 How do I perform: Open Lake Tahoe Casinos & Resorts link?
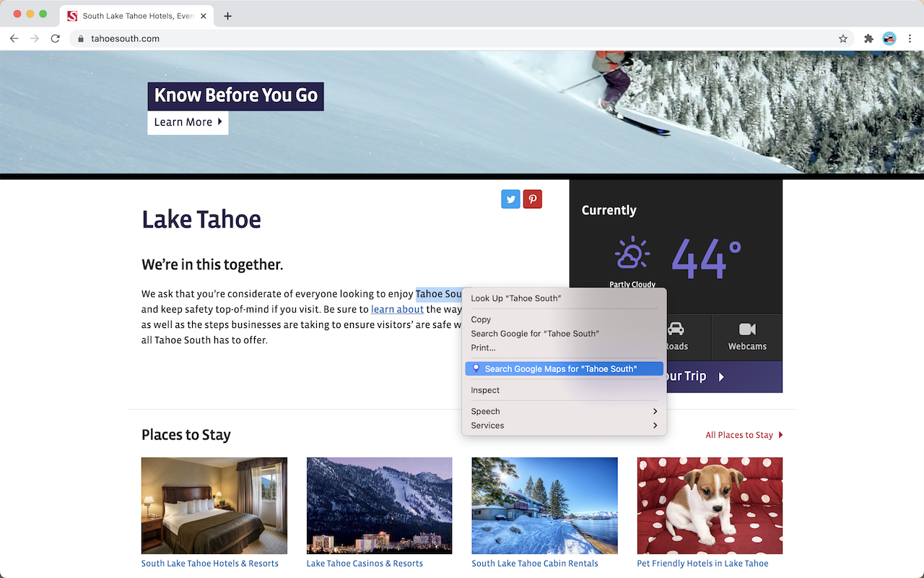tap(365, 564)
